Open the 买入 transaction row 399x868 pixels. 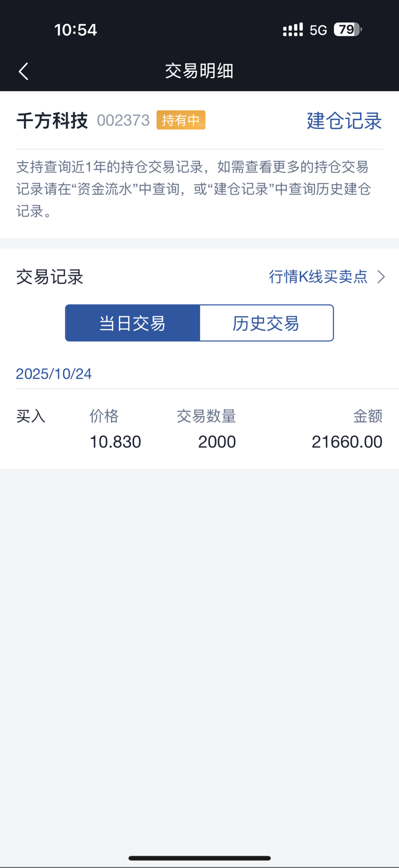point(199,429)
